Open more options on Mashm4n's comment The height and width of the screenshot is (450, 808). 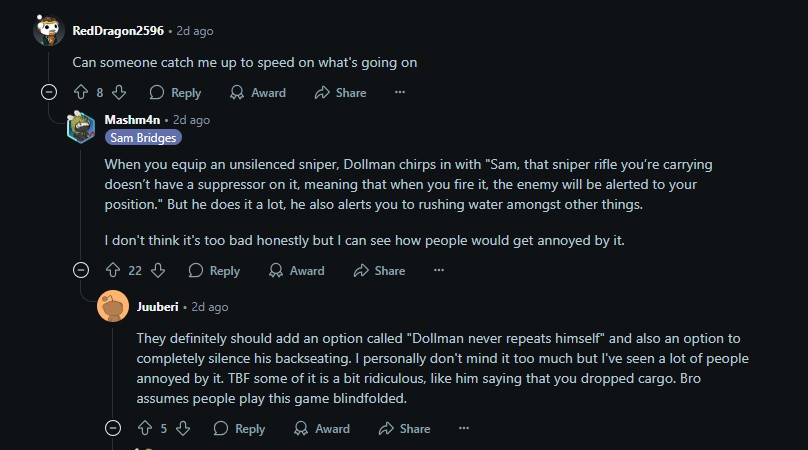click(x=439, y=270)
